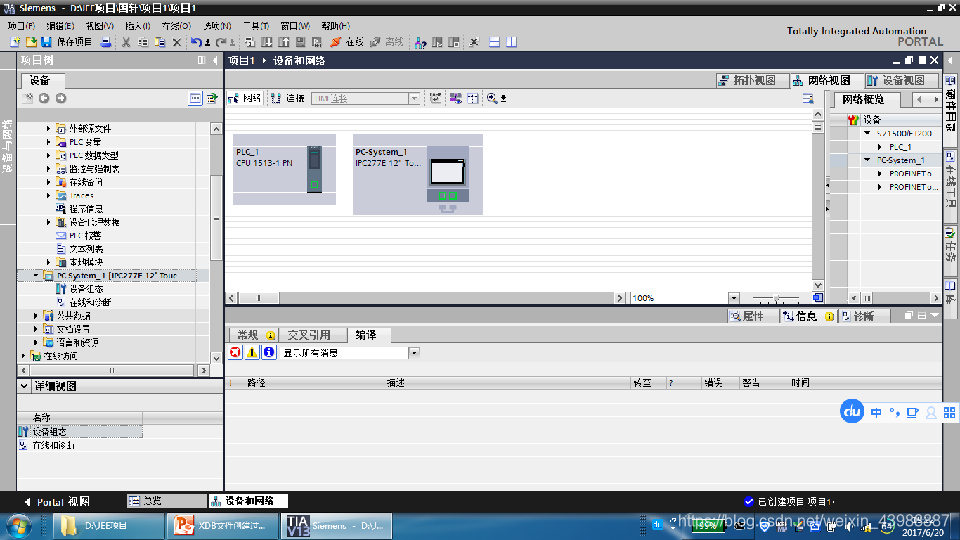Expand the Traces folder in project tree
Image resolution: width=960 pixels, height=540 pixels.
tap(48, 195)
